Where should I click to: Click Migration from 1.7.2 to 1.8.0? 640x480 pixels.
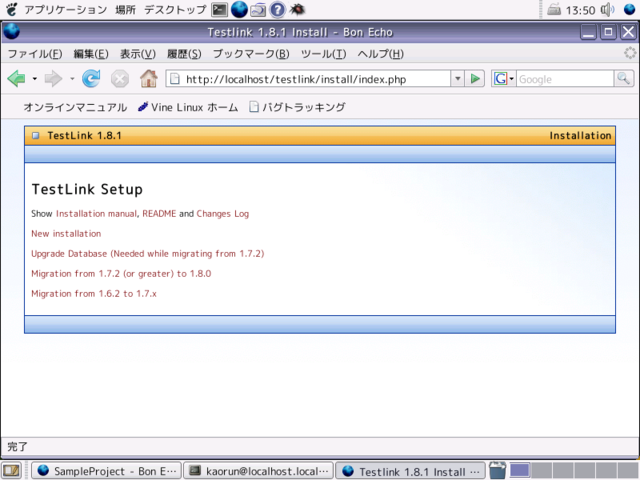121,273
